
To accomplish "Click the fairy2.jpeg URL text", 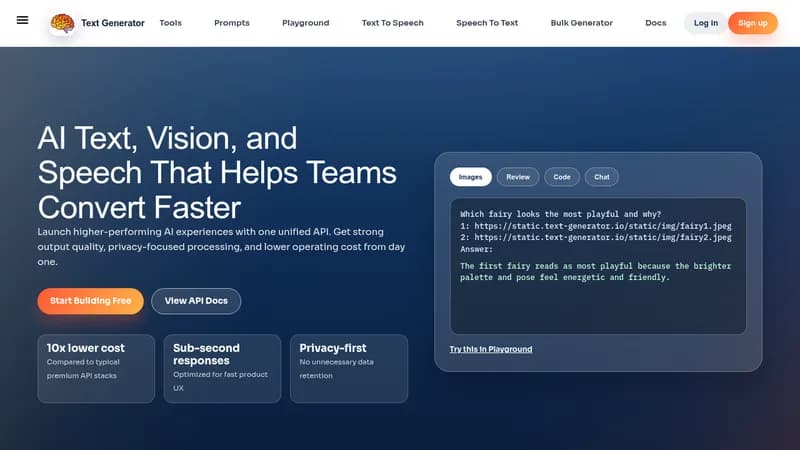I will pyautogui.click(x=603, y=237).
